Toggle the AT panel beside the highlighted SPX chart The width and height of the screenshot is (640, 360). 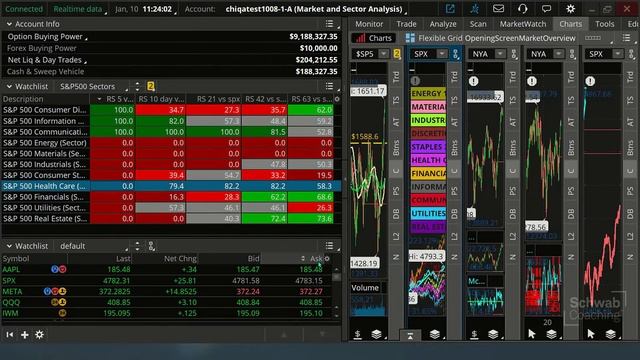tap(454, 122)
